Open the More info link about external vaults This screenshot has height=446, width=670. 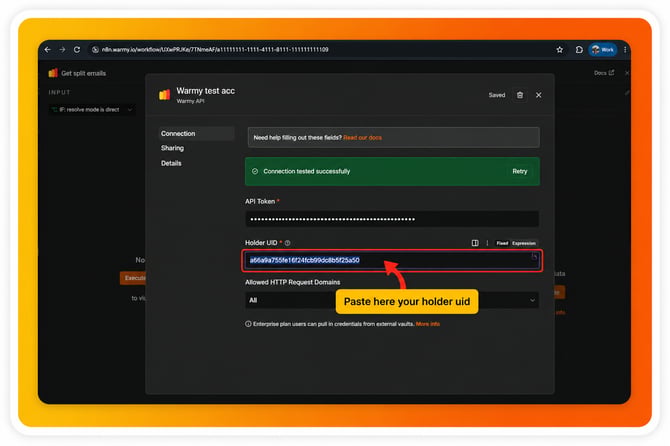pos(428,324)
